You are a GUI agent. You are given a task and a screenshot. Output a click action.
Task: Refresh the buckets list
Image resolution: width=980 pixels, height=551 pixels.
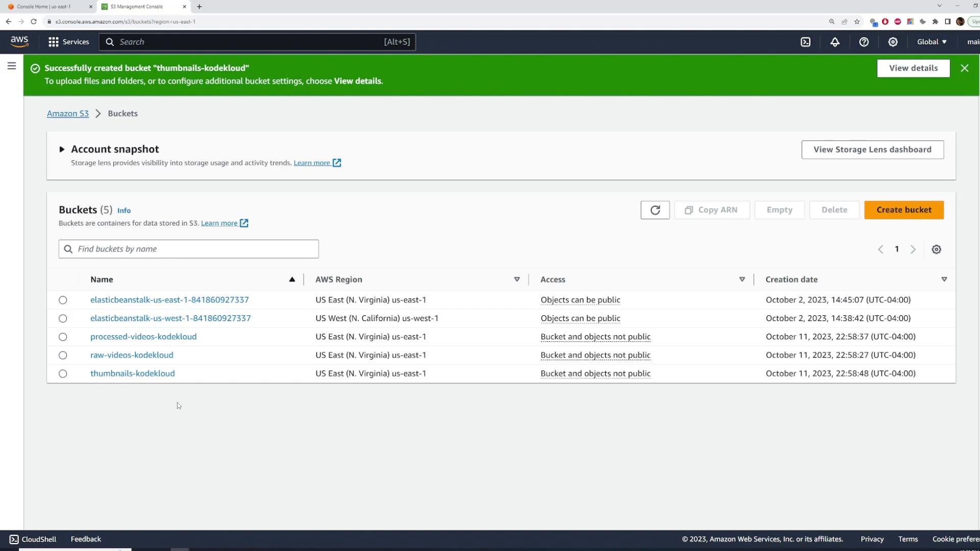[x=655, y=210]
